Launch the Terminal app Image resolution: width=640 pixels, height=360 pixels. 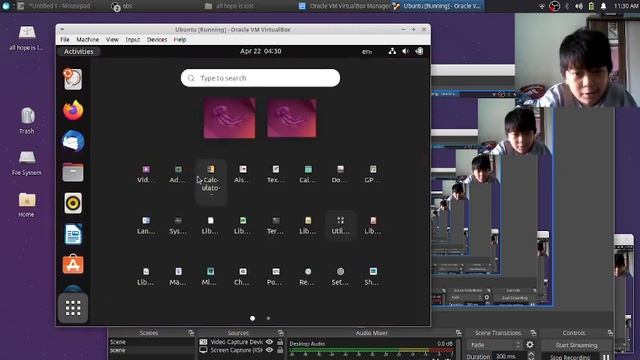tap(276, 225)
